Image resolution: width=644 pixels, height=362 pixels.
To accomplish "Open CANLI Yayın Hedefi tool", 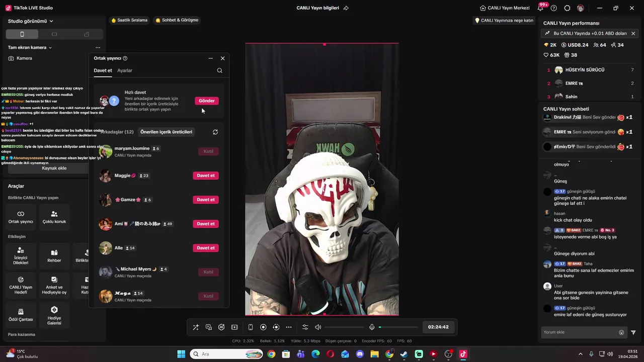I will [21, 285].
